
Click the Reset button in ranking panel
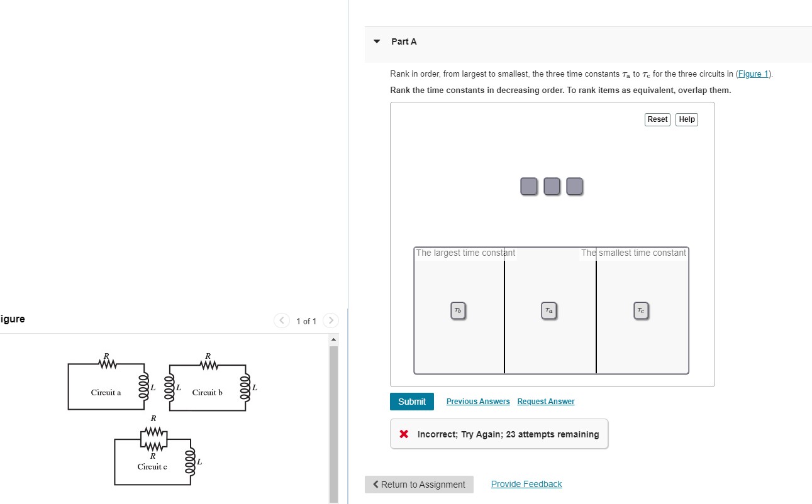click(657, 119)
